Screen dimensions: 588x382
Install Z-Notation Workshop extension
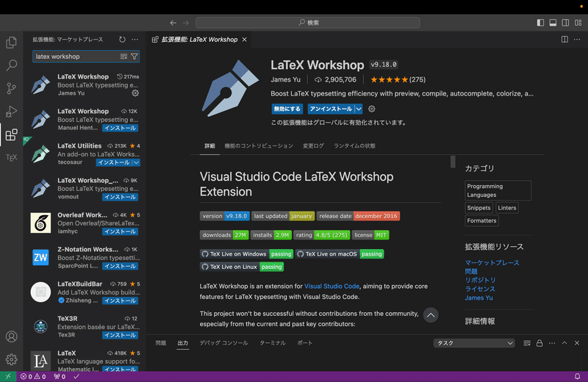coord(120,266)
